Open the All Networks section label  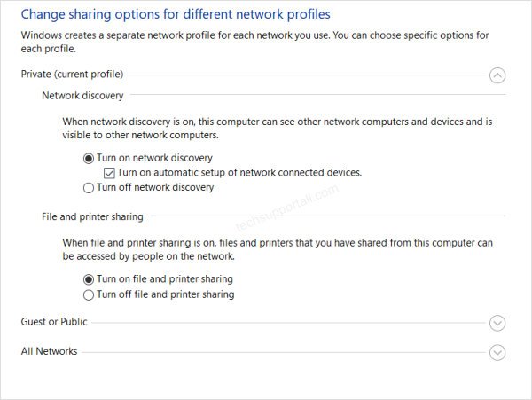49,351
